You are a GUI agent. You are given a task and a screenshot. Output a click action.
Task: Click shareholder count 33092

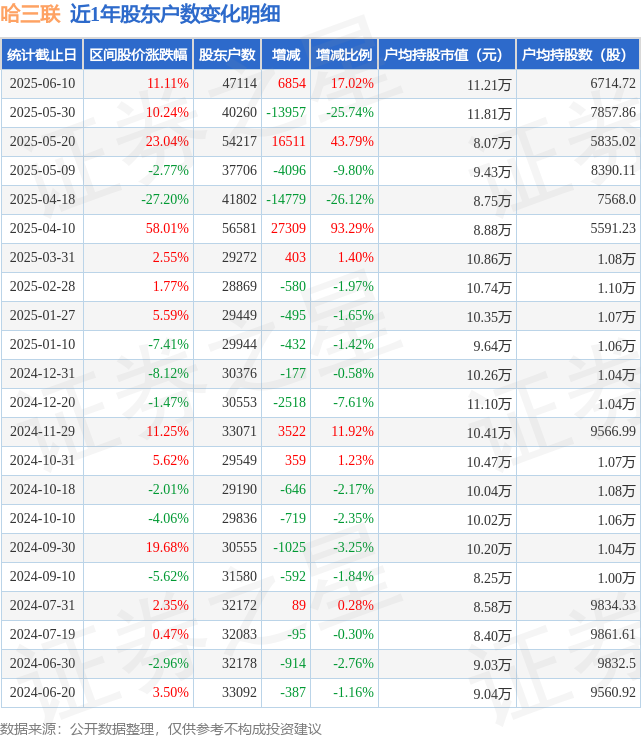point(240,692)
